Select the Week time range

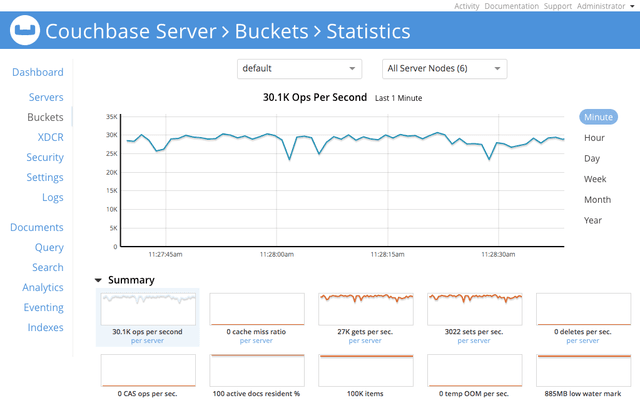point(595,179)
